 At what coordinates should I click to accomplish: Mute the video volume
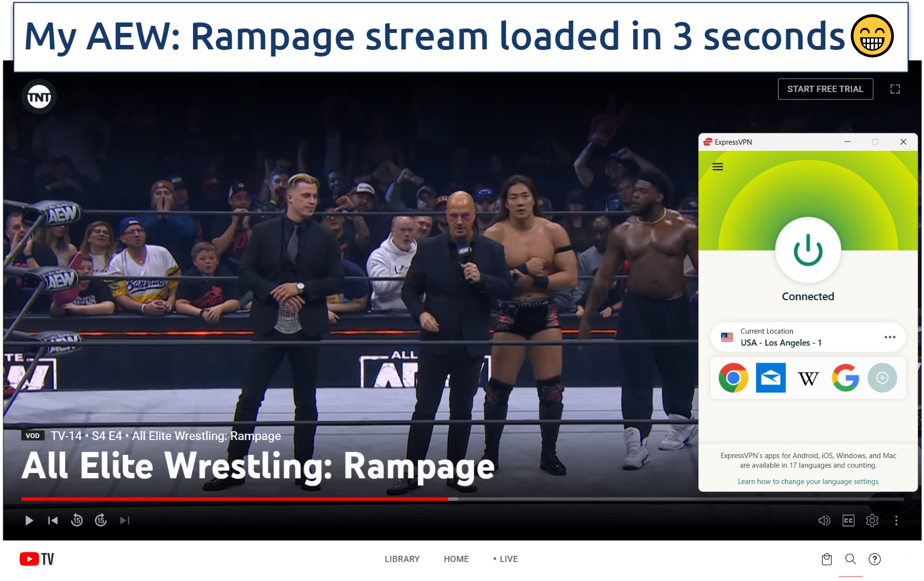click(x=824, y=520)
